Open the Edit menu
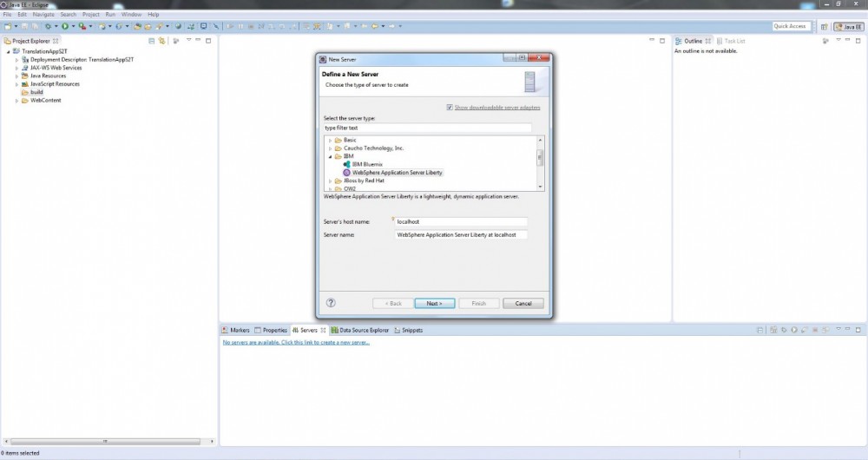 click(x=22, y=15)
